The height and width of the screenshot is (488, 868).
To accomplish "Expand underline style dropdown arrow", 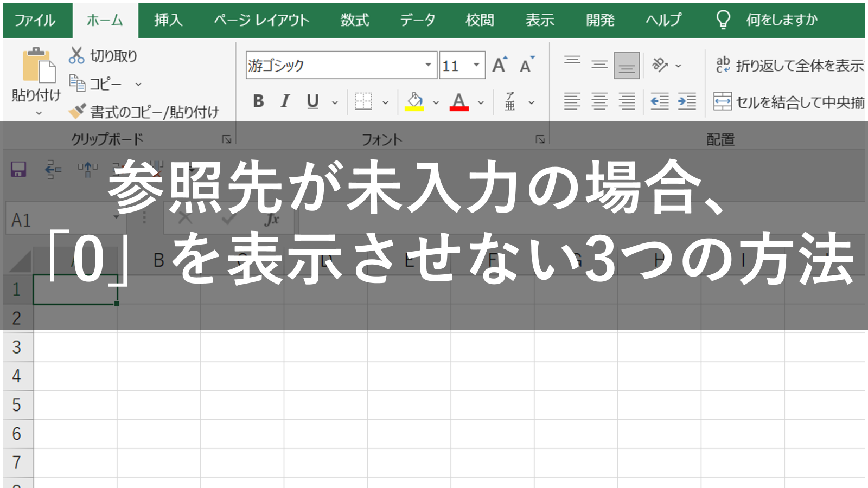I will [335, 102].
